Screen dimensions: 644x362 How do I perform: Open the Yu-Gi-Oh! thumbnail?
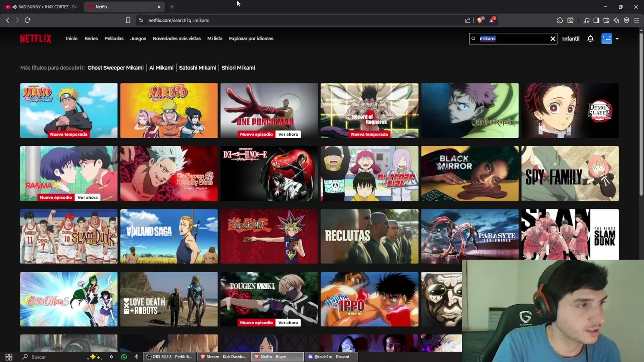(269, 236)
